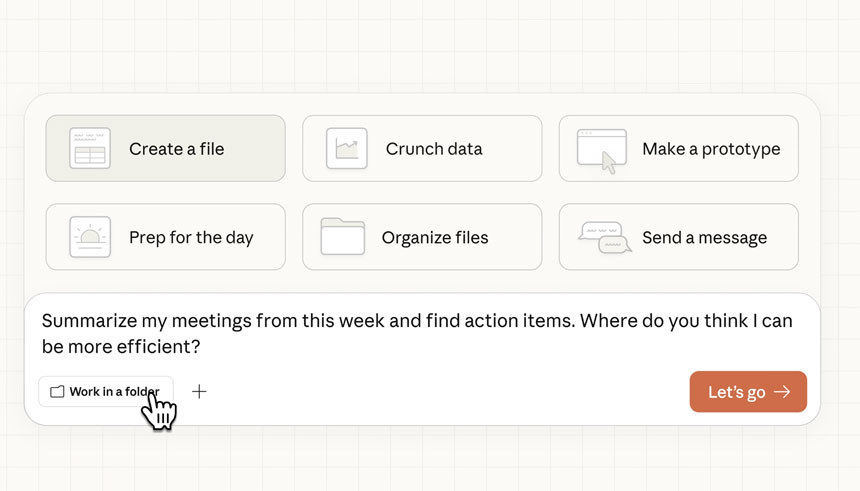Choose the Send a message label

[x=704, y=238]
